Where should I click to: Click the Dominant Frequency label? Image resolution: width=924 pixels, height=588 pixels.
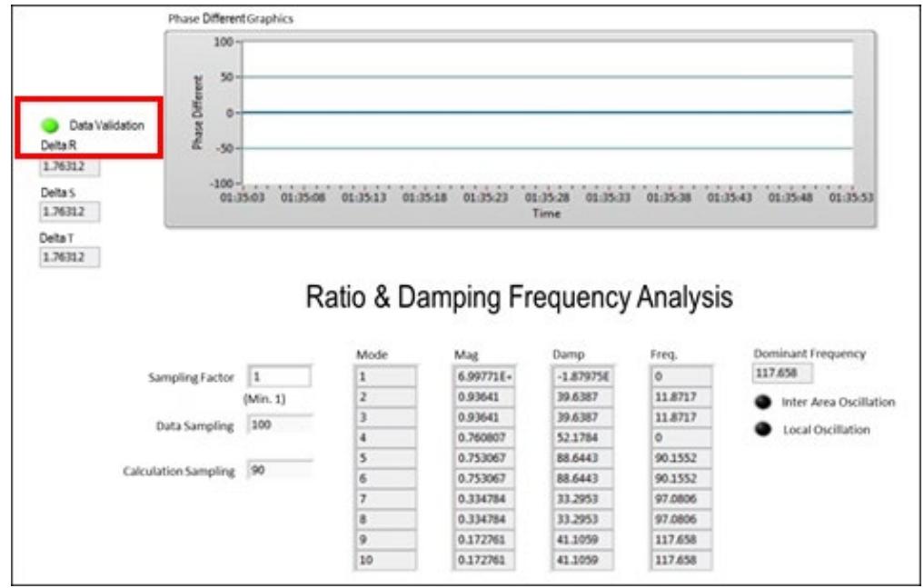(x=810, y=354)
